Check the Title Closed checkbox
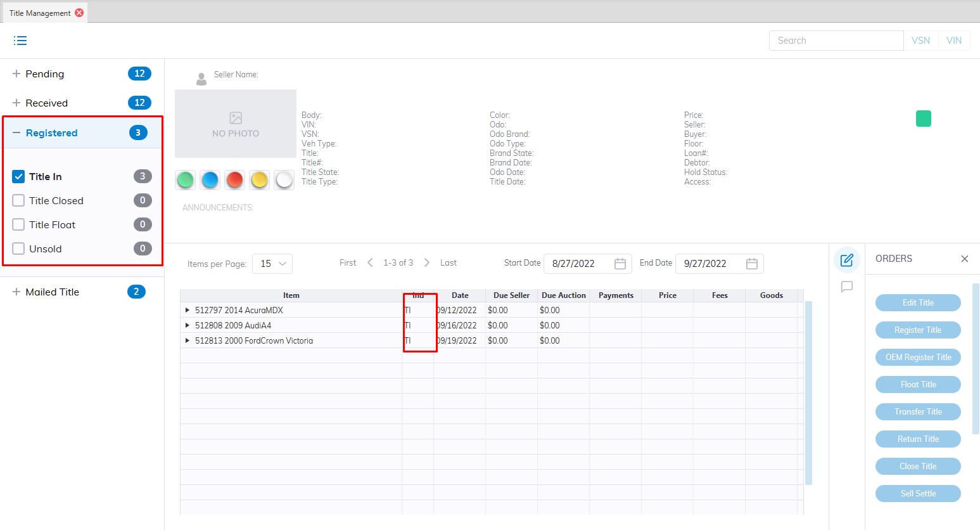 [18, 201]
